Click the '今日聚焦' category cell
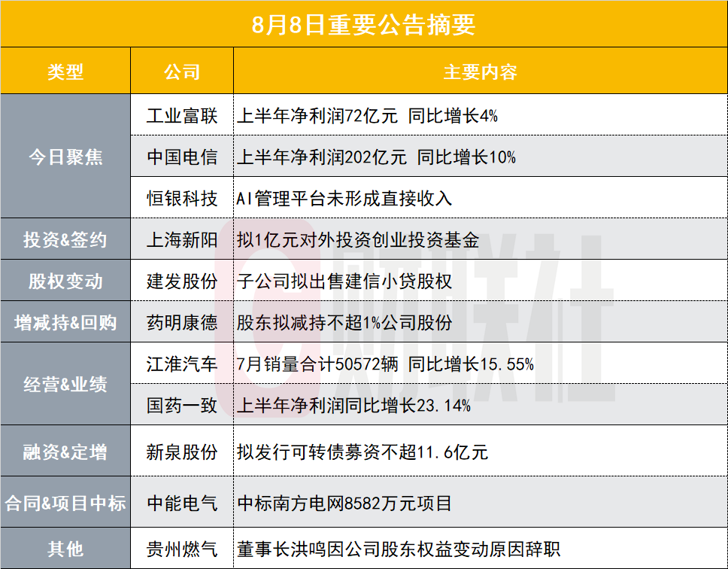728x569 pixels. [x=65, y=157]
